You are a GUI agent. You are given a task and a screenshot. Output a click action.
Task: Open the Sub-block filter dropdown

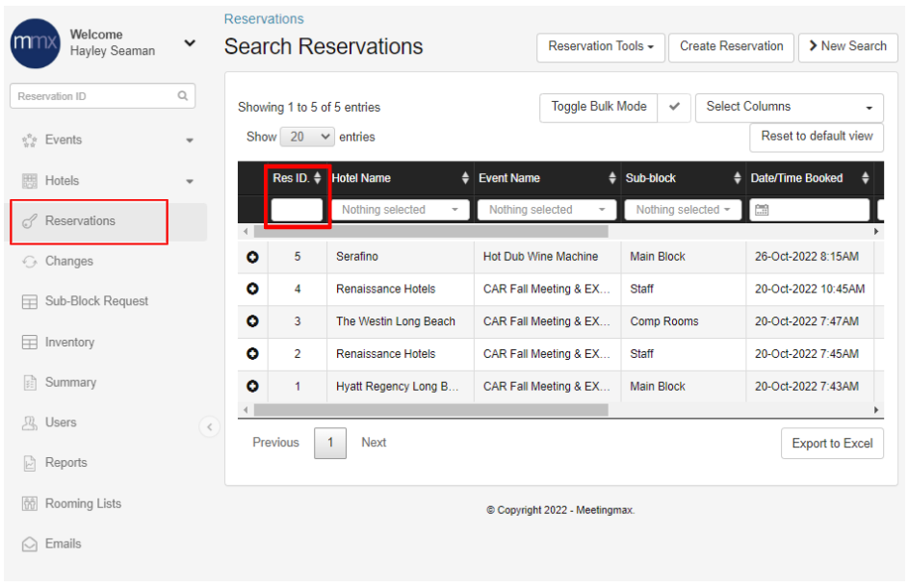point(683,210)
